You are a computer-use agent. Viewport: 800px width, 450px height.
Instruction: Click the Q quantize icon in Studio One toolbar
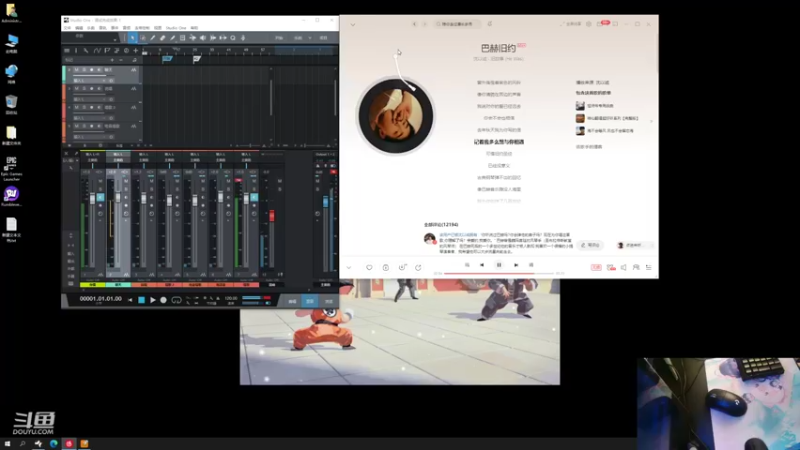[233, 38]
